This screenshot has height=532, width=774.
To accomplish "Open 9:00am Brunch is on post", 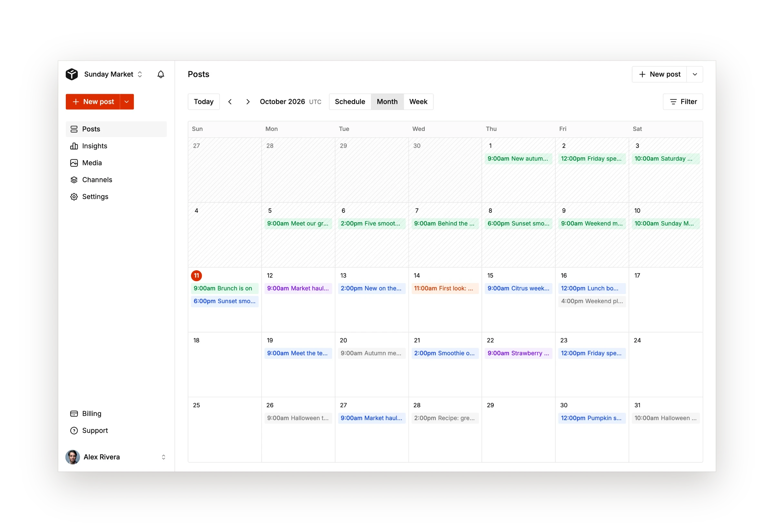I will tap(225, 288).
